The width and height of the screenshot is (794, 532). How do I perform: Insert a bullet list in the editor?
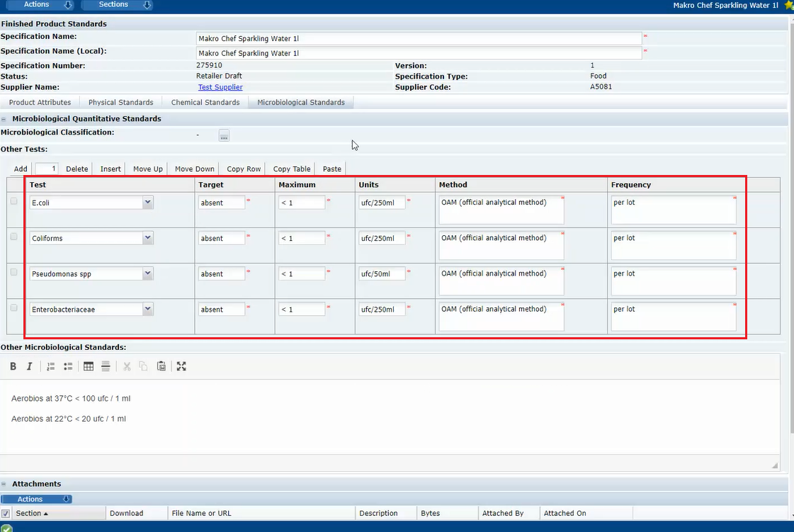[67, 366]
